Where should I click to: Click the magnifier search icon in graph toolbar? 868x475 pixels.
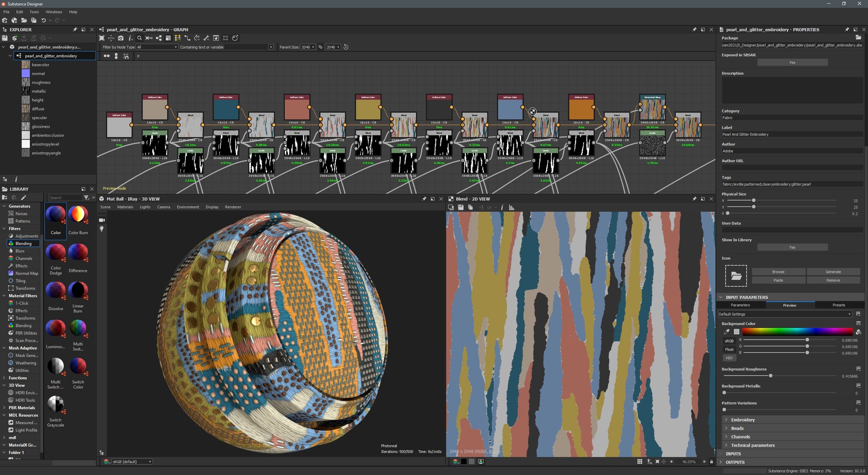click(x=140, y=38)
